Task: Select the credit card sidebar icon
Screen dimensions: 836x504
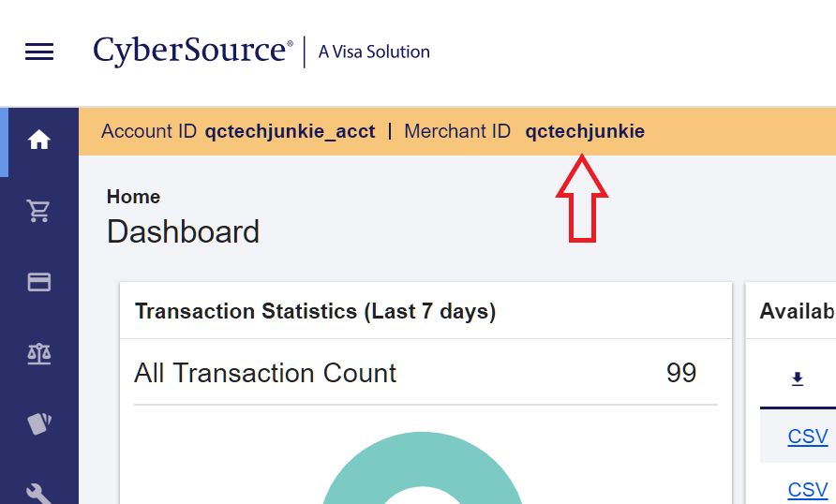Action: click(39, 282)
